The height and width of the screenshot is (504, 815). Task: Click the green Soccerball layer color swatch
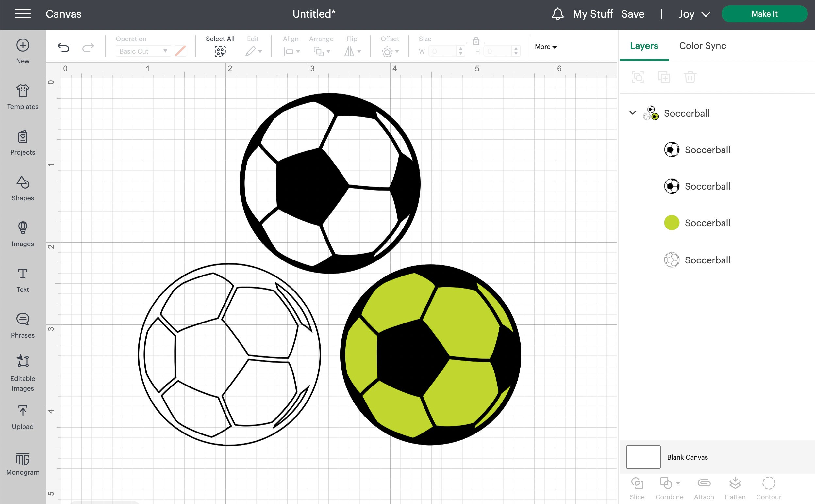[x=671, y=223]
